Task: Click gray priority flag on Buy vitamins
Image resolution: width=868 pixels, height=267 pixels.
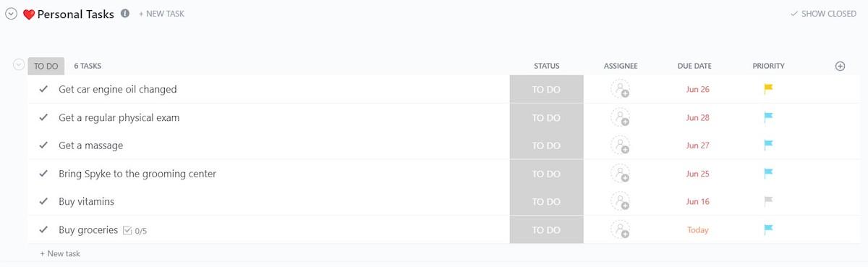Action: [768, 201]
